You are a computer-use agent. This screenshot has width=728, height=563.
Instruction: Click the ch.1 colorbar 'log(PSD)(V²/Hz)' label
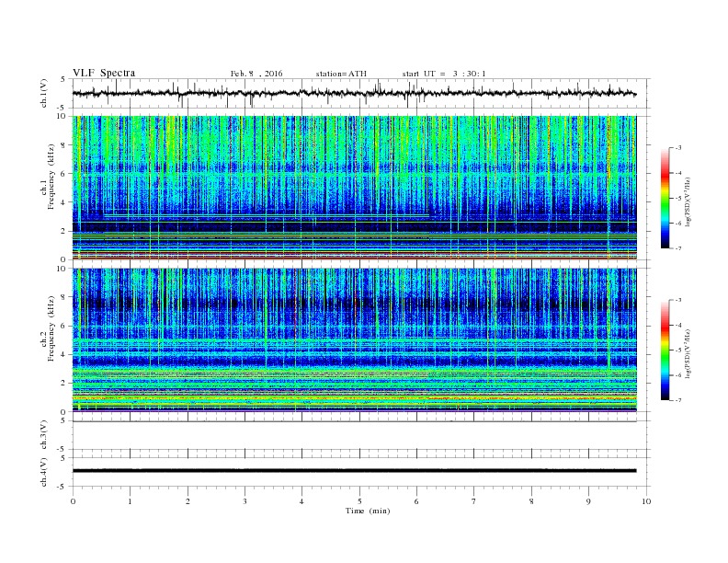pyautogui.click(x=688, y=201)
